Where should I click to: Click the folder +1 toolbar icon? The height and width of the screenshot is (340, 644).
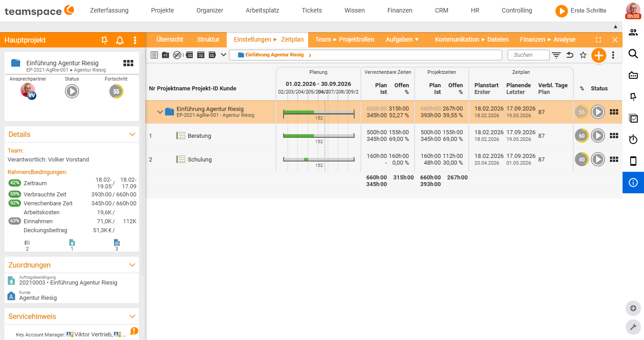[166, 55]
